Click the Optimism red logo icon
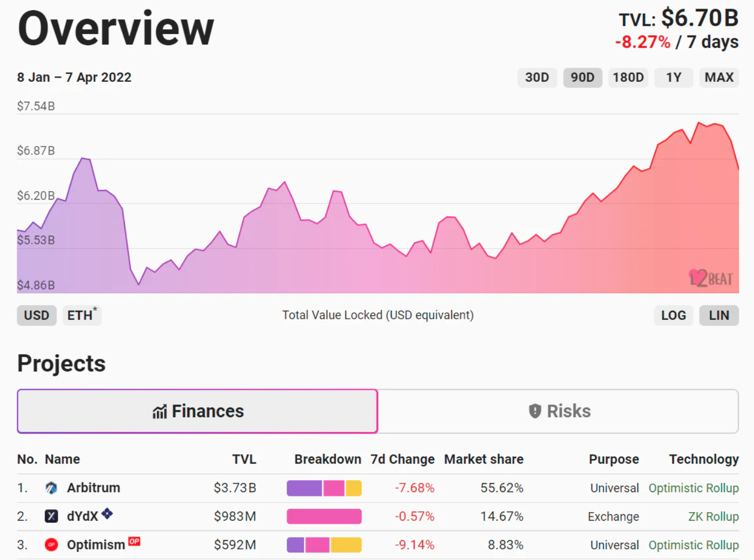The image size is (754, 560). (x=51, y=544)
